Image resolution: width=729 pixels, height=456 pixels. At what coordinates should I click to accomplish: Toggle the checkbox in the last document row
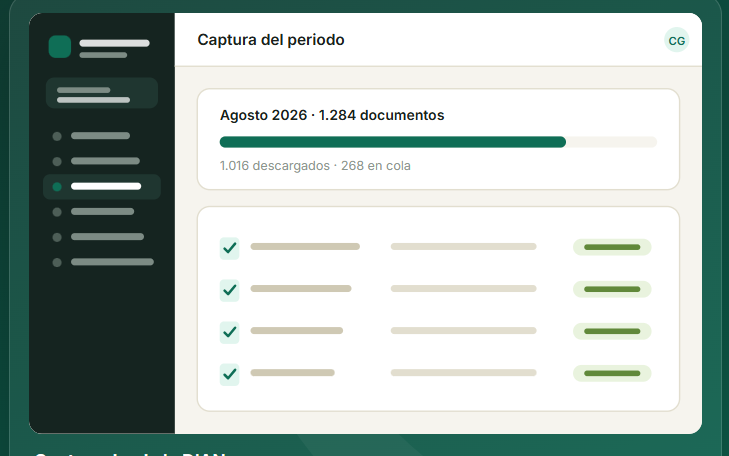[x=230, y=374]
